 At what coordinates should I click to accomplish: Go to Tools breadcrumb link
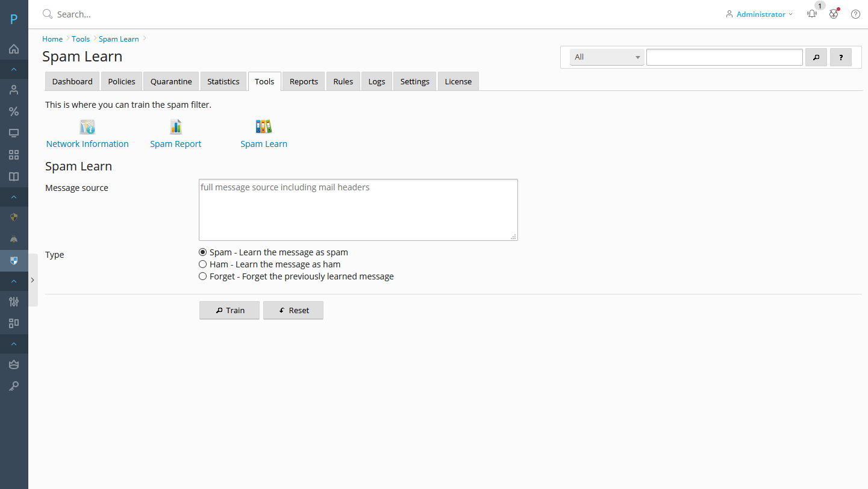click(x=81, y=39)
